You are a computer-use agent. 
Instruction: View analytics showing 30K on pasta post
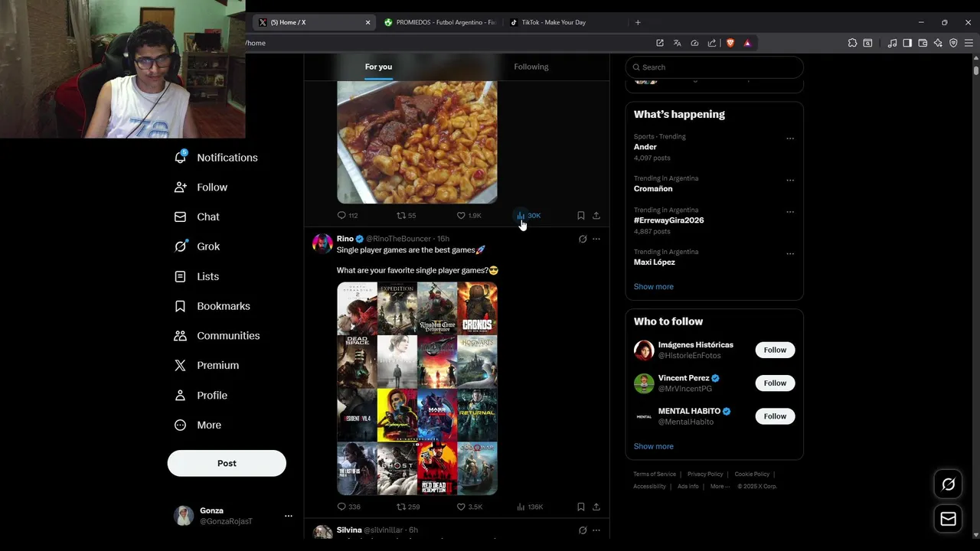pyautogui.click(x=528, y=216)
